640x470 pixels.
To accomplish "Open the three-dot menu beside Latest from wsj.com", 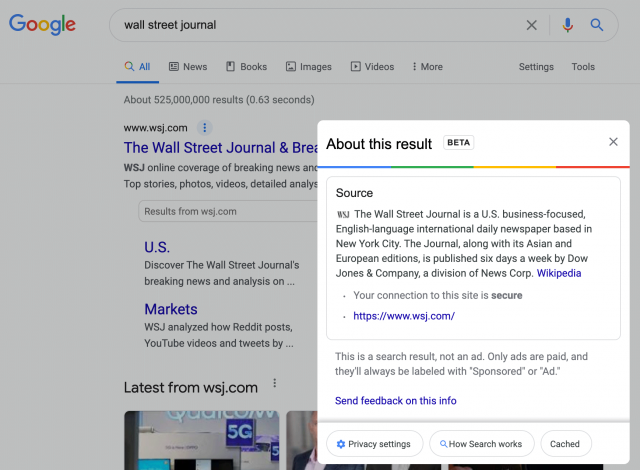I will point(275,383).
